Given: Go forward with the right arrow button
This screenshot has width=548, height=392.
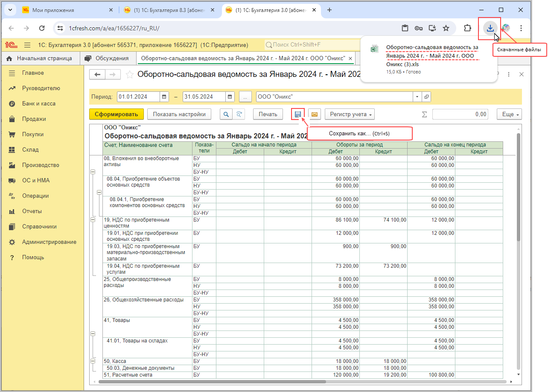Looking at the screenshot, I should (x=112, y=75).
